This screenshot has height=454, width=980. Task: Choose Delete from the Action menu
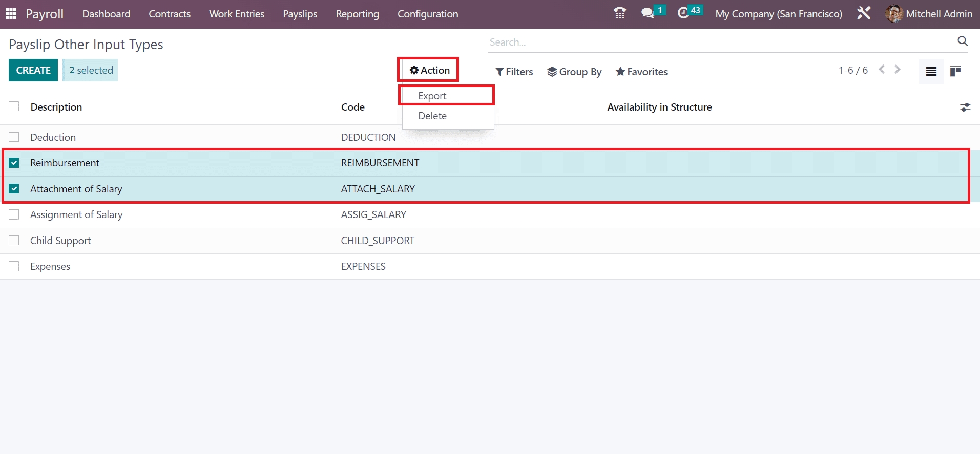point(432,116)
